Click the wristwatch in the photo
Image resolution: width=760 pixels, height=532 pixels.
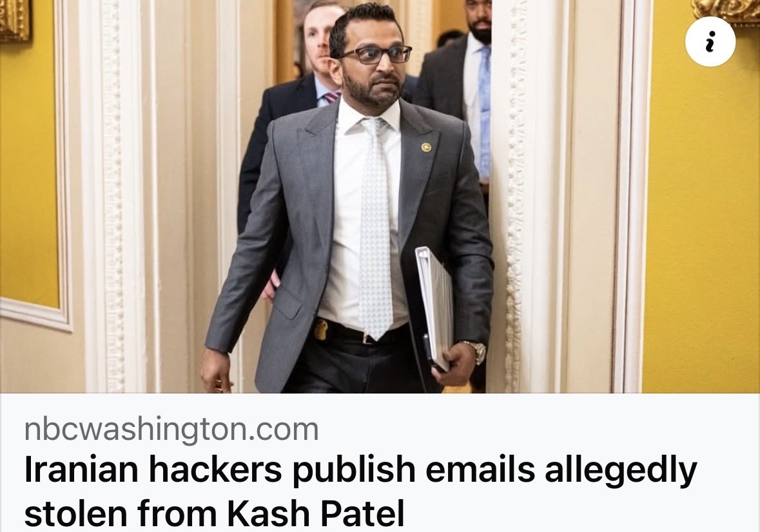(x=474, y=350)
